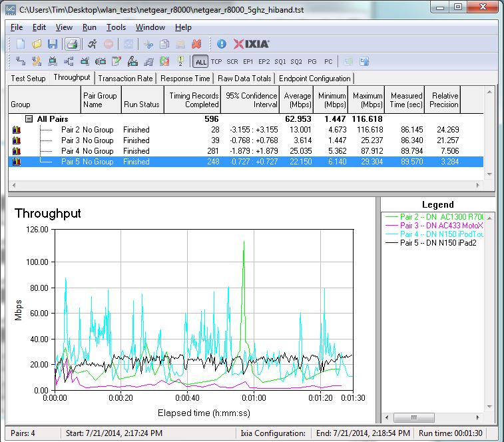Renumber pairs with the 1-2 icon
The image size is (504, 442).
point(180,61)
